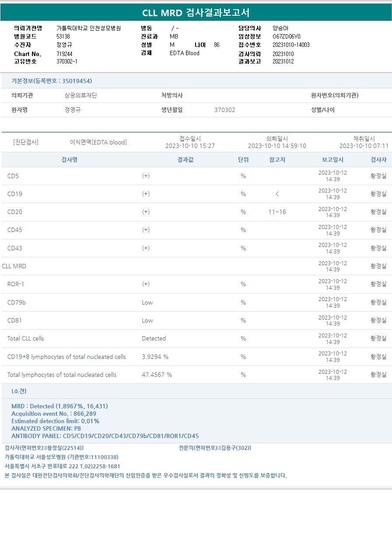Click the '단위' column header
The width and height of the screenshot is (392, 544).
click(x=243, y=160)
